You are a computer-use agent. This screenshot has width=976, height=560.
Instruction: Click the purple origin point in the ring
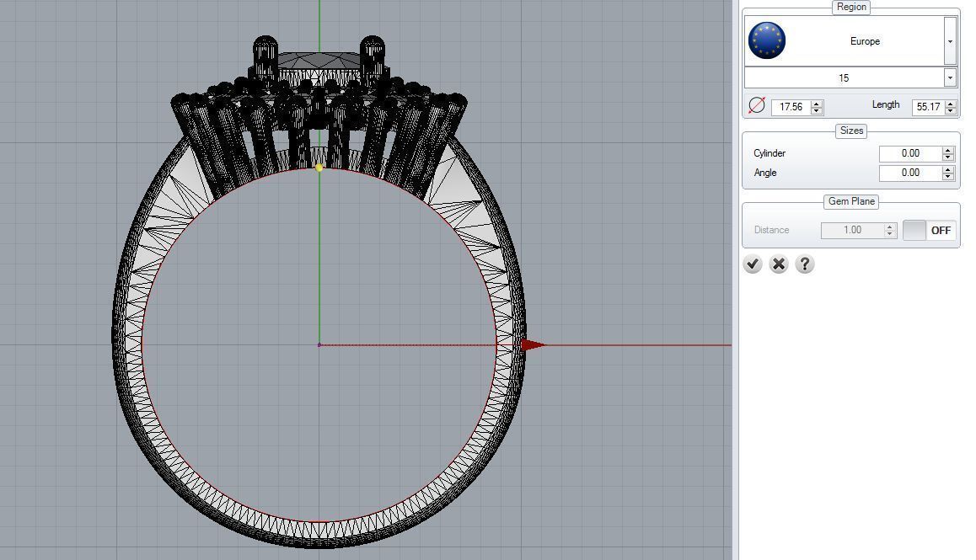pyautogui.click(x=319, y=344)
